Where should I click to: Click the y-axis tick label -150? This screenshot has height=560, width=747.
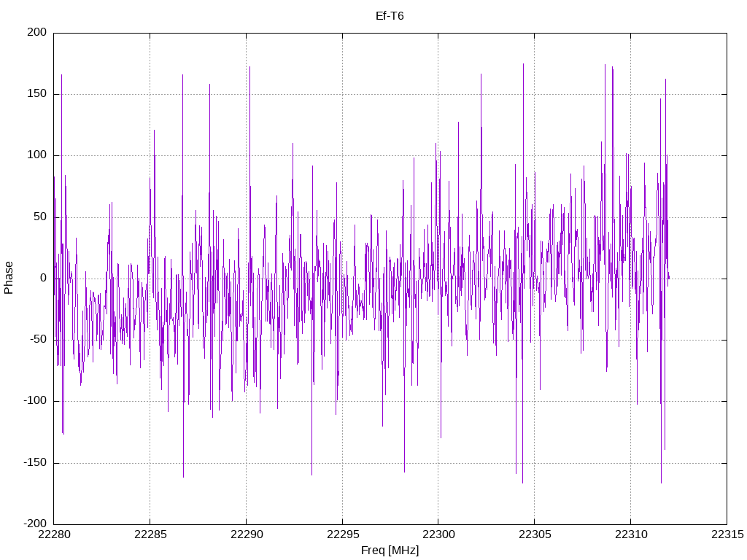point(35,462)
